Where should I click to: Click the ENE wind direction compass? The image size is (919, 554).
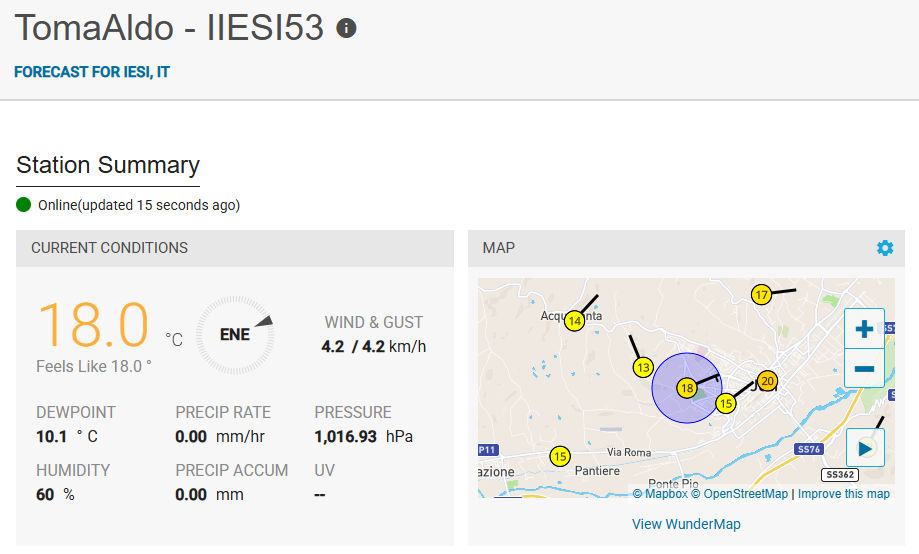click(235, 335)
